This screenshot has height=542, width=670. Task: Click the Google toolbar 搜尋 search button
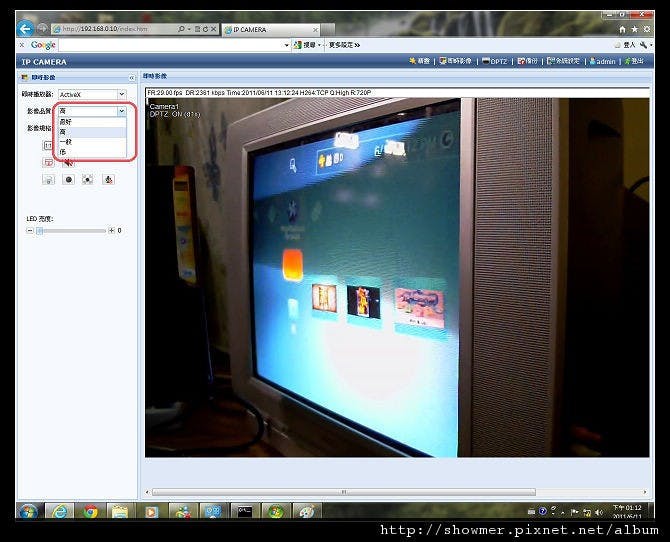click(x=306, y=45)
